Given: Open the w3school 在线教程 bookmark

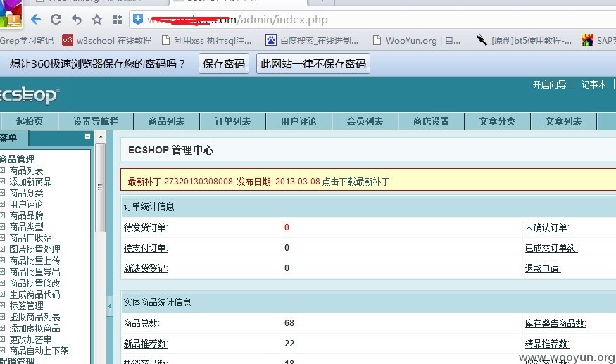Looking at the screenshot, I should pos(107,40).
